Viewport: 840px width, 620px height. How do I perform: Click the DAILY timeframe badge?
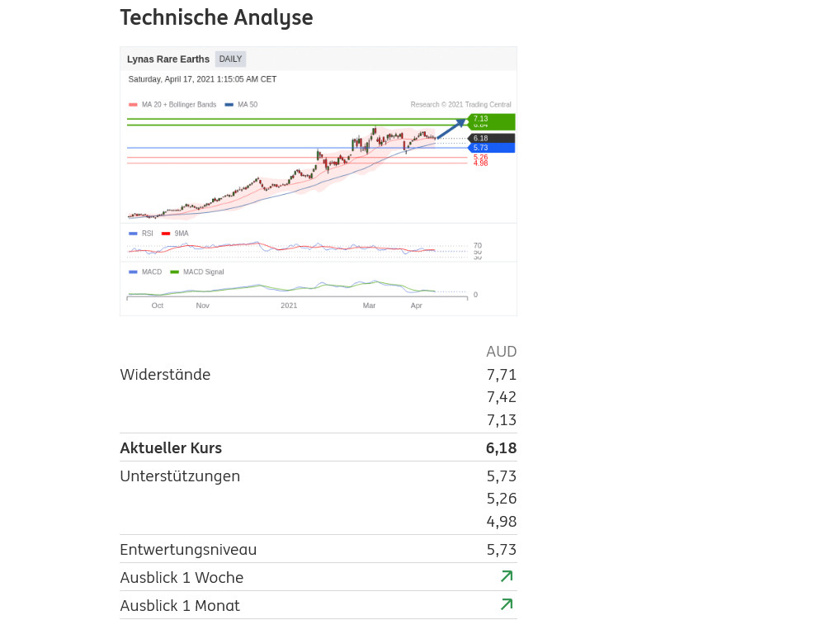(x=230, y=59)
